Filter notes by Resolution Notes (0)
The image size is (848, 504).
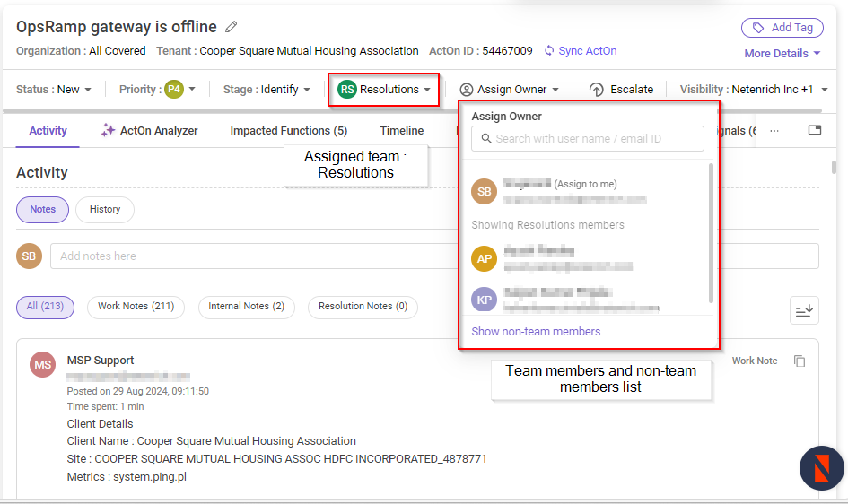363,307
